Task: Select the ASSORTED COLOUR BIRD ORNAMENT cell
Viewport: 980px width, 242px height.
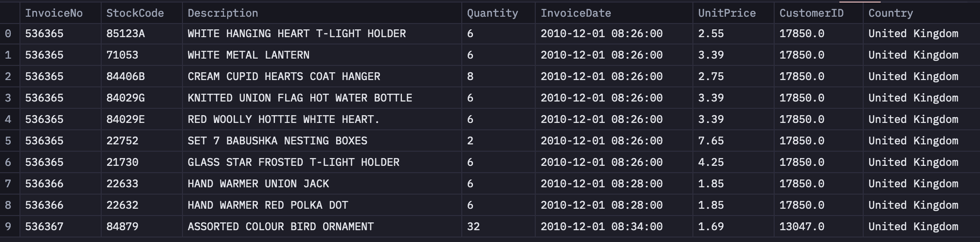Action: click(281, 227)
